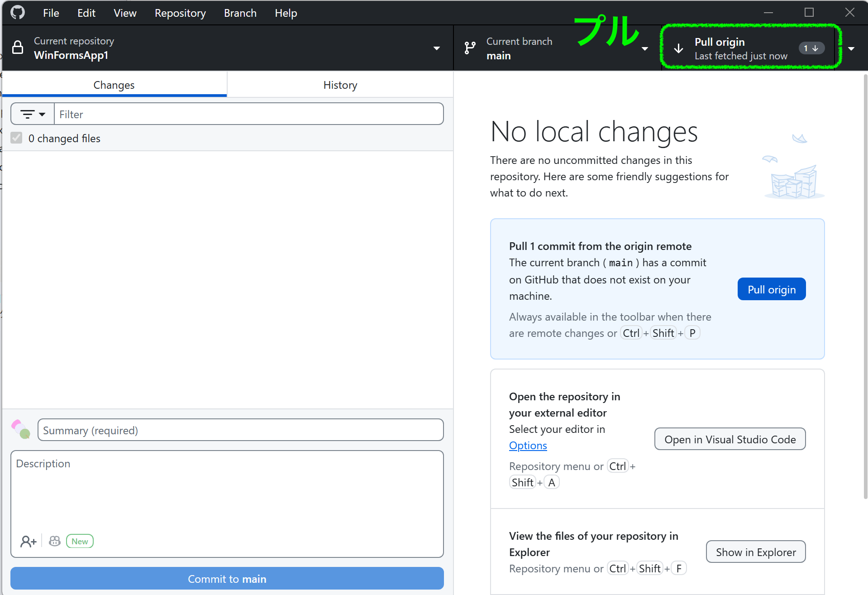Expand the Current branch dropdown
Screen dimensions: 868x595
pyautogui.click(x=645, y=48)
